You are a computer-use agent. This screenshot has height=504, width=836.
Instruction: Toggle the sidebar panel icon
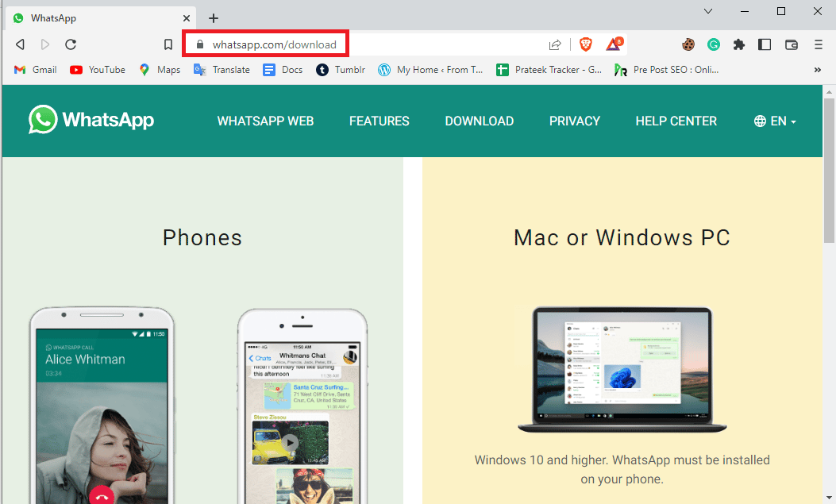[764, 45]
